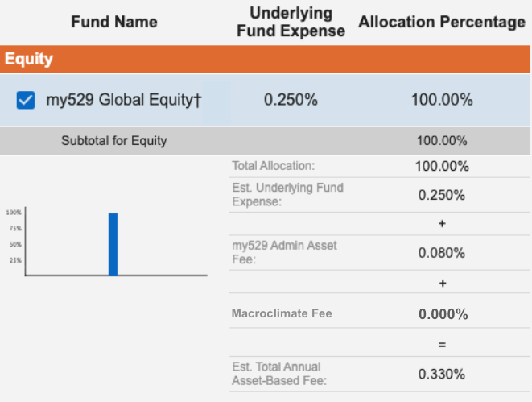The width and height of the screenshot is (532, 402).
Task: Click the Macroclimate Fee label
Action: tap(282, 313)
